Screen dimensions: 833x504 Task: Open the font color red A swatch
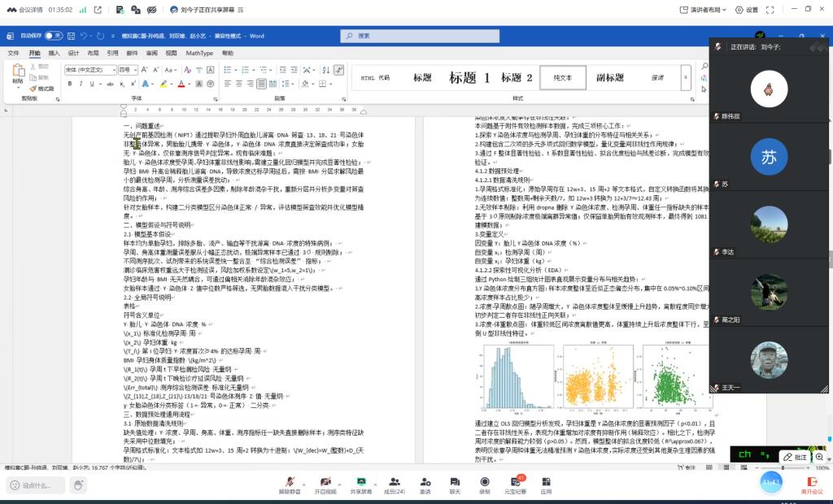[181, 84]
